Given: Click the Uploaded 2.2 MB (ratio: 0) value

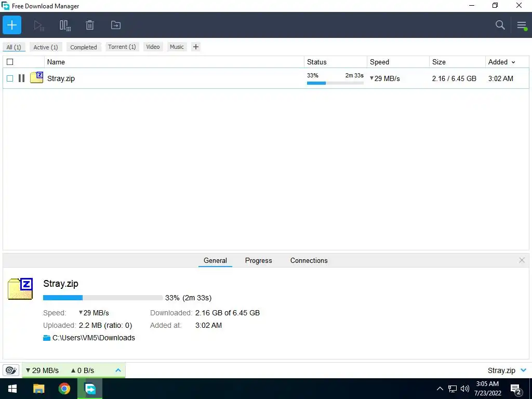Looking at the screenshot, I should tap(105, 325).
